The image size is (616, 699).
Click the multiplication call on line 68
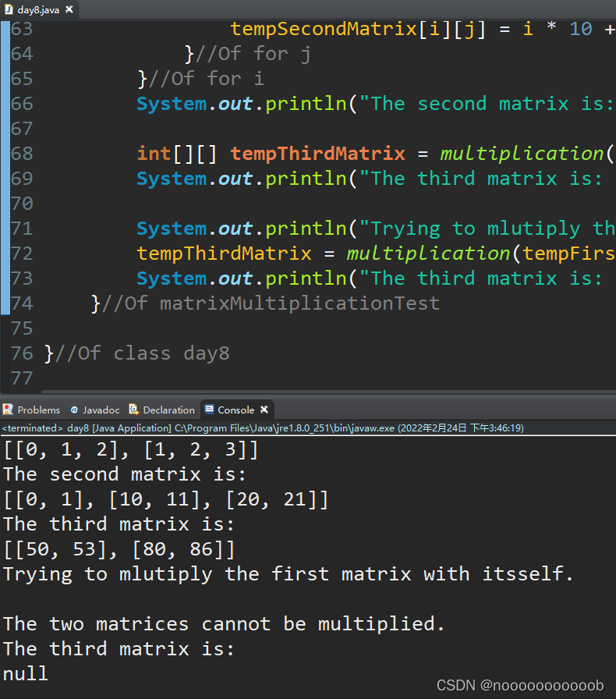click(522, 154)
